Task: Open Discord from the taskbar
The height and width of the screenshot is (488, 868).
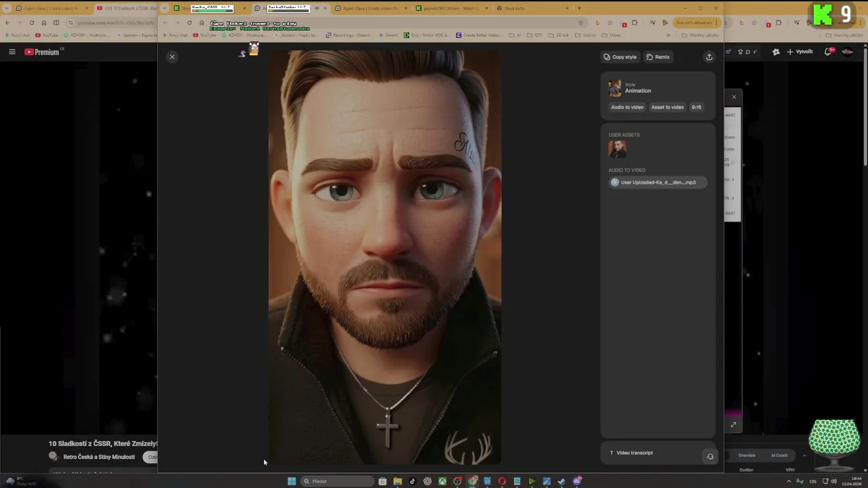Action: tap(577, 481)
